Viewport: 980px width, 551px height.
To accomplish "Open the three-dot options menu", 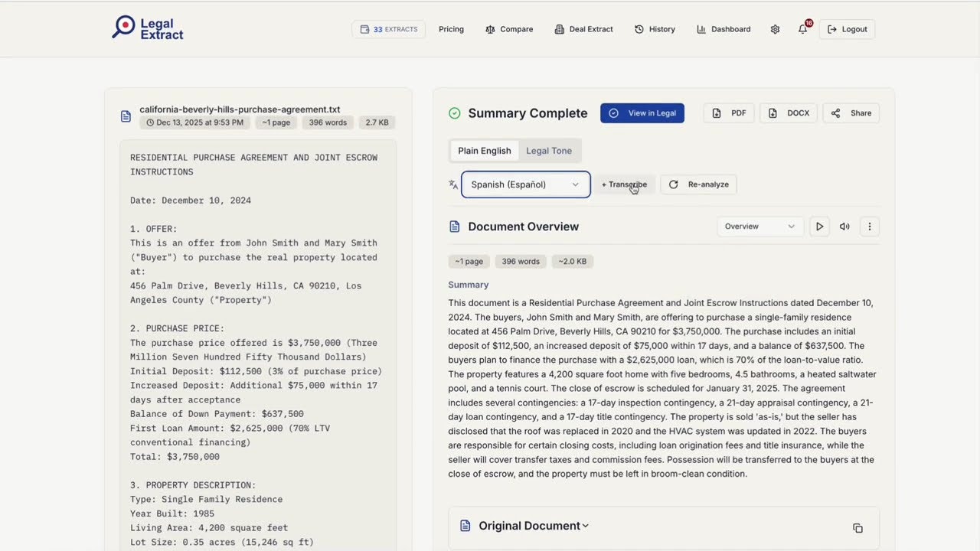I will [870, 226].
